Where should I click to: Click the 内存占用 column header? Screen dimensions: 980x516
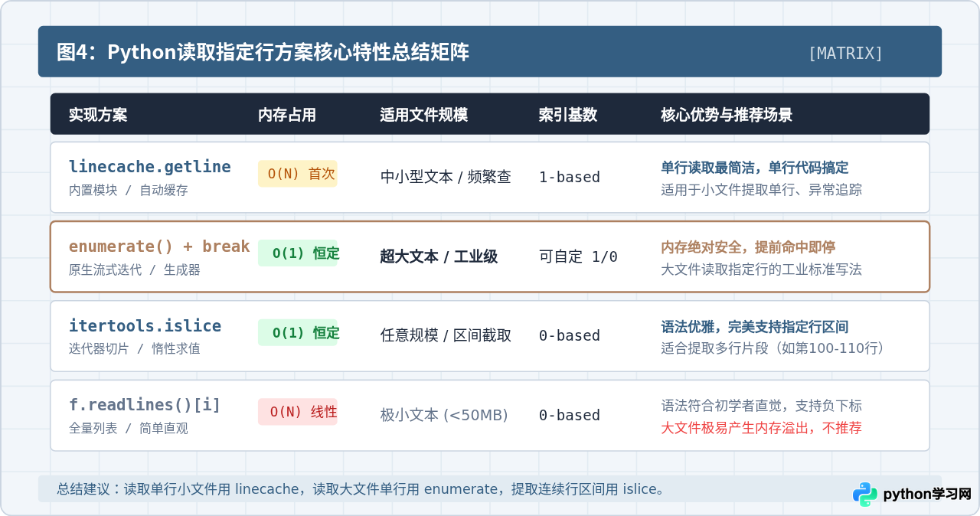pyautogui.click(x=287, y=115)
